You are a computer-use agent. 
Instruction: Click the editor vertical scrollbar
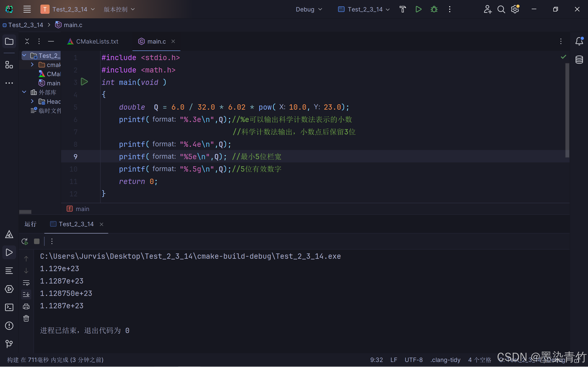tap(567, 110)
